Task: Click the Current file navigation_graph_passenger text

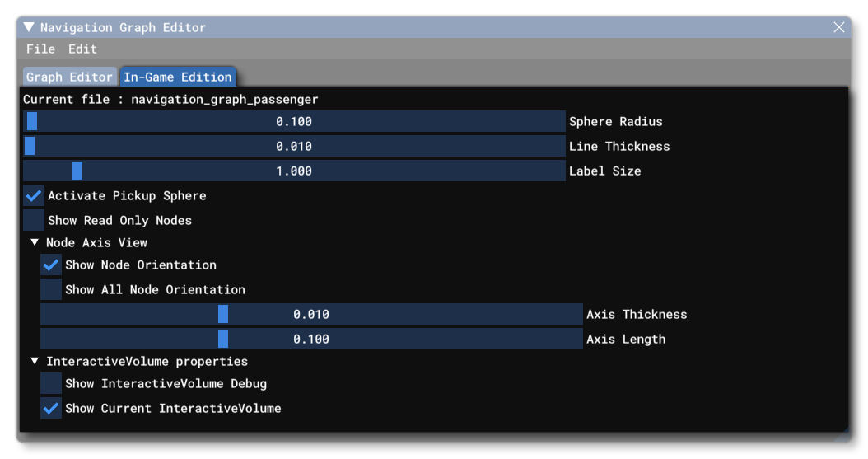Action: coord(170,100)
